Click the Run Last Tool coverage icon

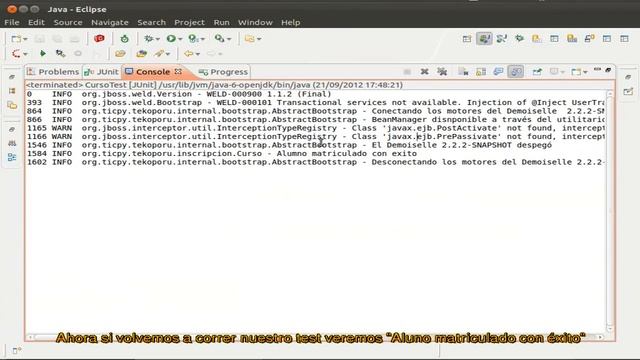click(x=193, y=39)
